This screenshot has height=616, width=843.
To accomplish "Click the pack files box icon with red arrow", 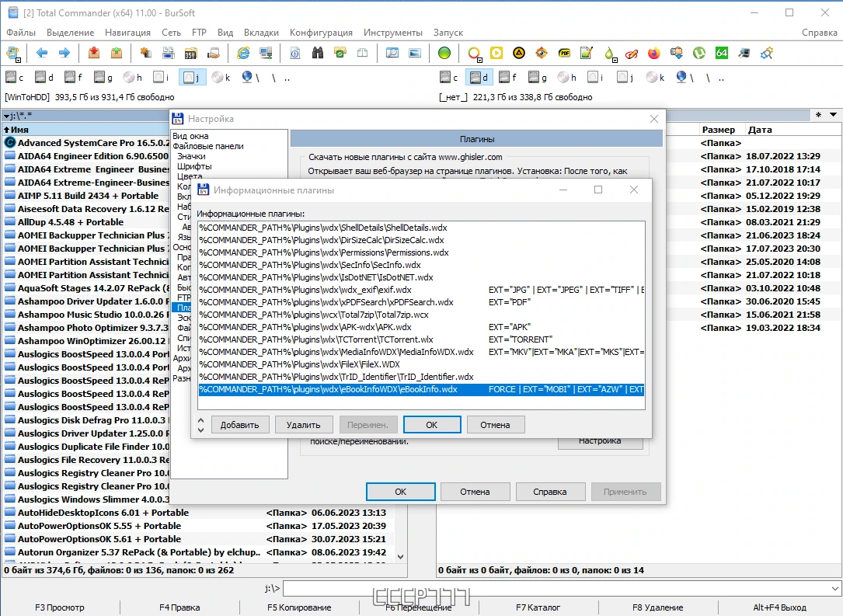I will pyautogui.click(x=94, y=53).
